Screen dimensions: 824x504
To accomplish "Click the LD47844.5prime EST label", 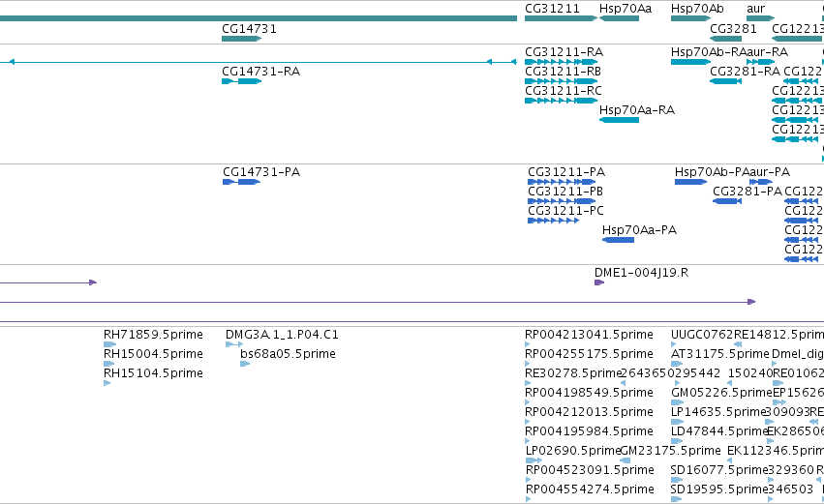I will 720,432.
